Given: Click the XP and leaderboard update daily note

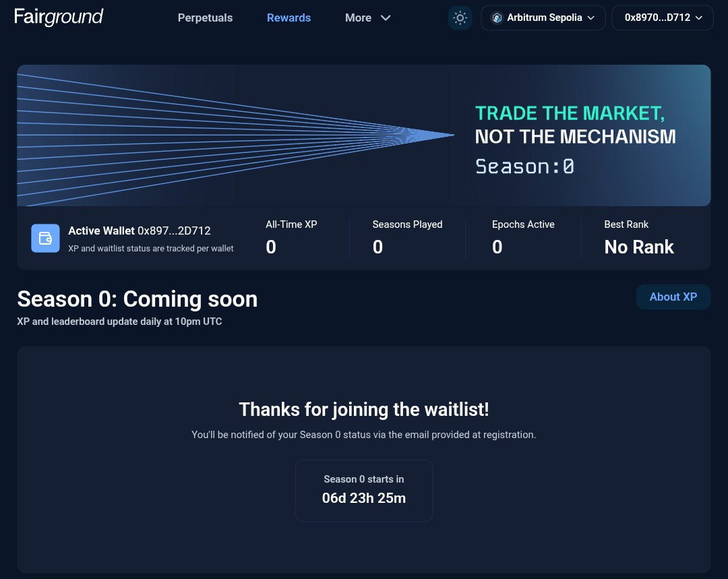Looking at the screenshot, I should 119,322.
